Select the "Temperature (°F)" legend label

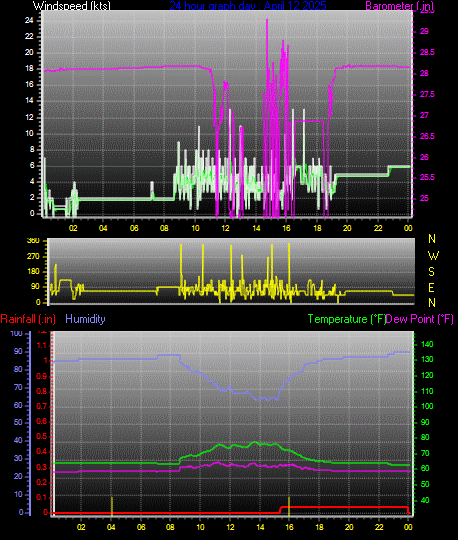click(x=346, y=319)
